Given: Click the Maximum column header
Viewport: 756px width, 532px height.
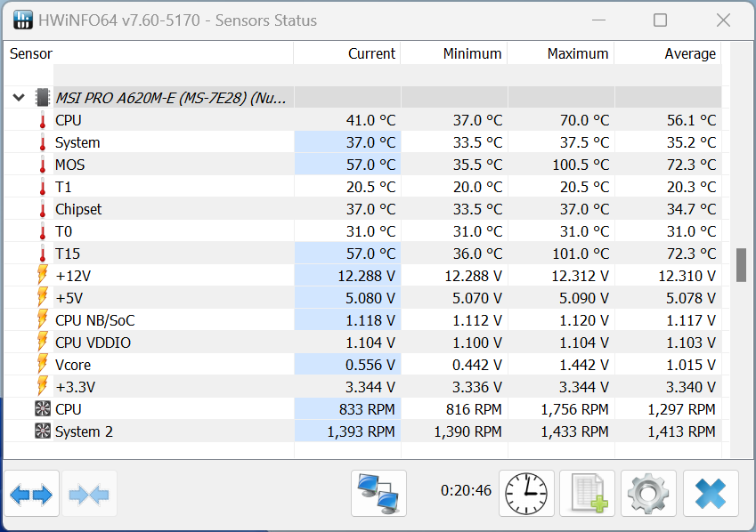Looking at the screenshot, I should click(577, 53).
